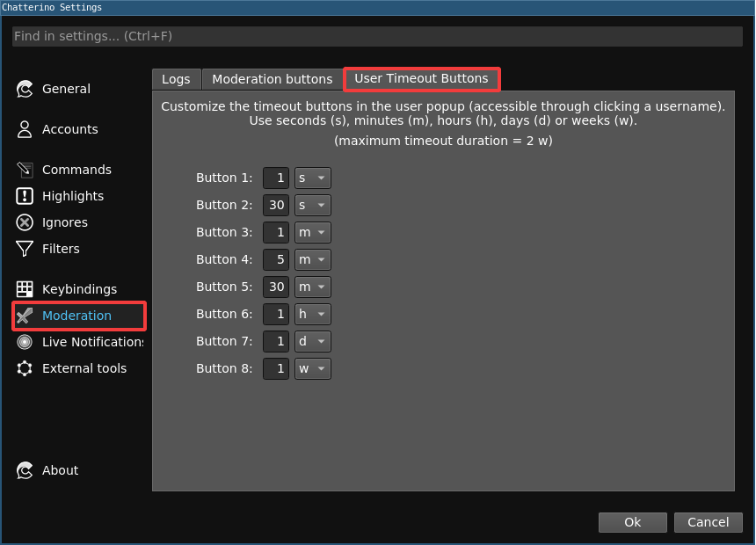Click the Commands icon in sidebar
This screenshot has width=756, height=545.
click(25, 170)
